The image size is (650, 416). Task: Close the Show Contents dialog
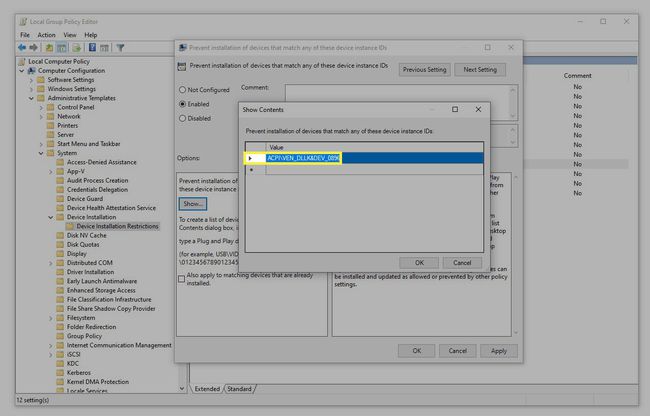pos(478,109)
